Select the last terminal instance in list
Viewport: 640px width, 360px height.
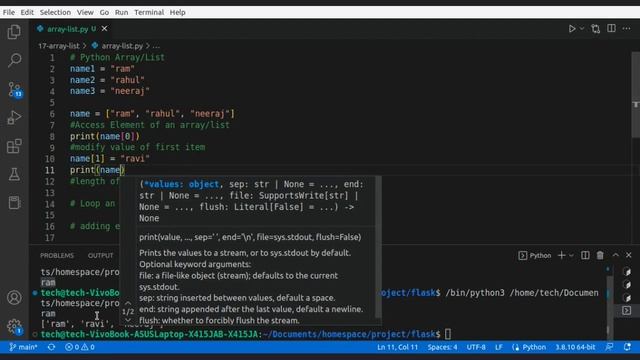click(x=627, y=311)
